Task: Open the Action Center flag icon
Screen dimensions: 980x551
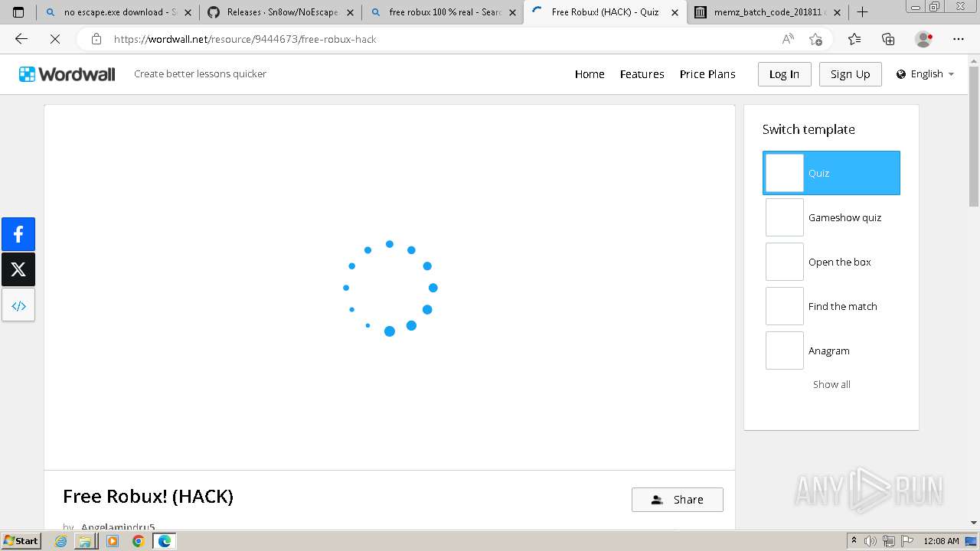Action: click(907, 541)
